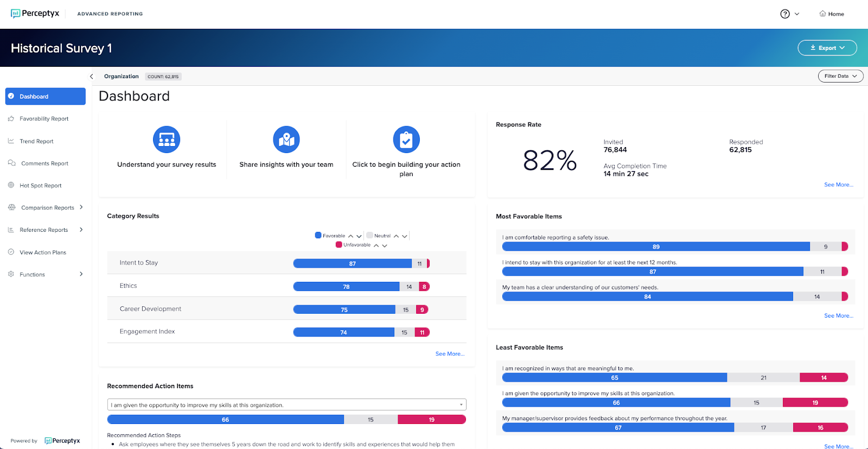The width and height of the screenshot is (868, 449).
Task: Open Hot Spot Report target icon
Action: [x=11, y=185]
